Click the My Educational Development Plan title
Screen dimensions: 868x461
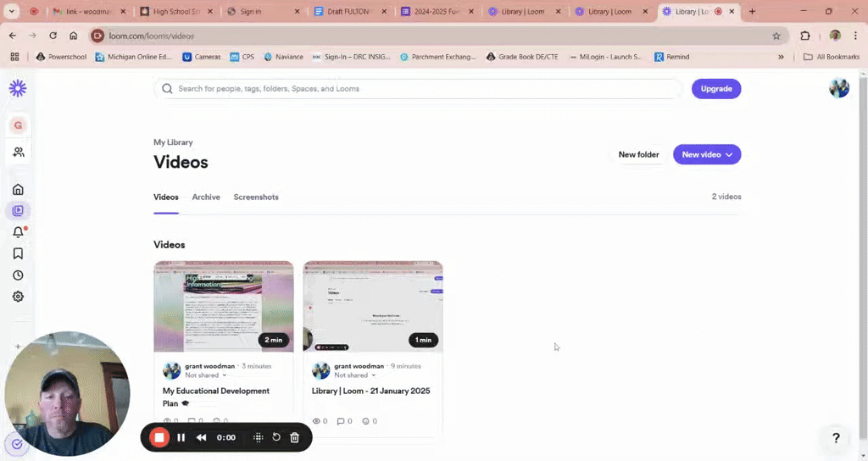coord(216,397)
